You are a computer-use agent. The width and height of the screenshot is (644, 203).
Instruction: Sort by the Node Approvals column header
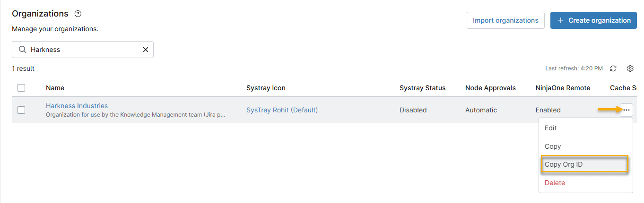[490, 88]
